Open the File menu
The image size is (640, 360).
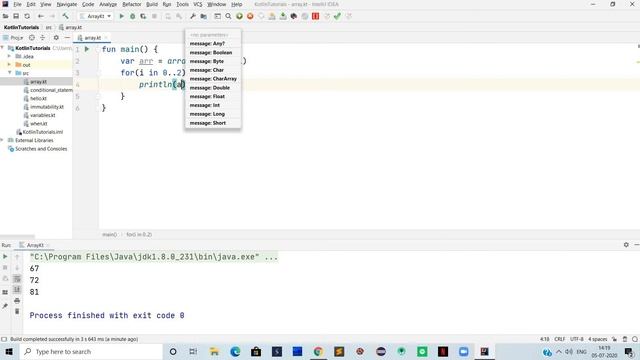[x=17, y=4]
